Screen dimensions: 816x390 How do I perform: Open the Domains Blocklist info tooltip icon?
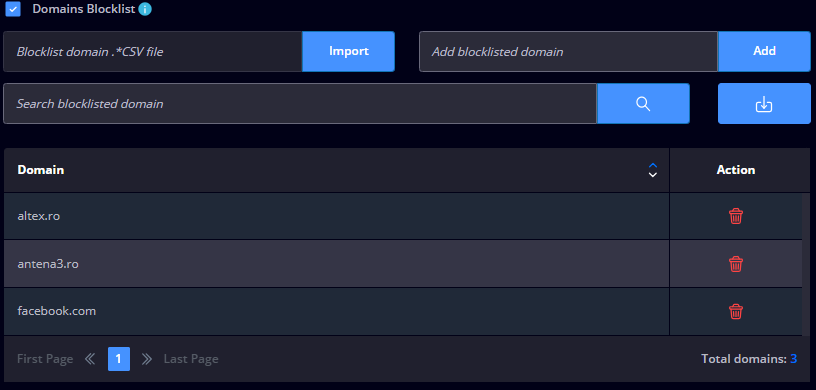click(x=145, y=9)
